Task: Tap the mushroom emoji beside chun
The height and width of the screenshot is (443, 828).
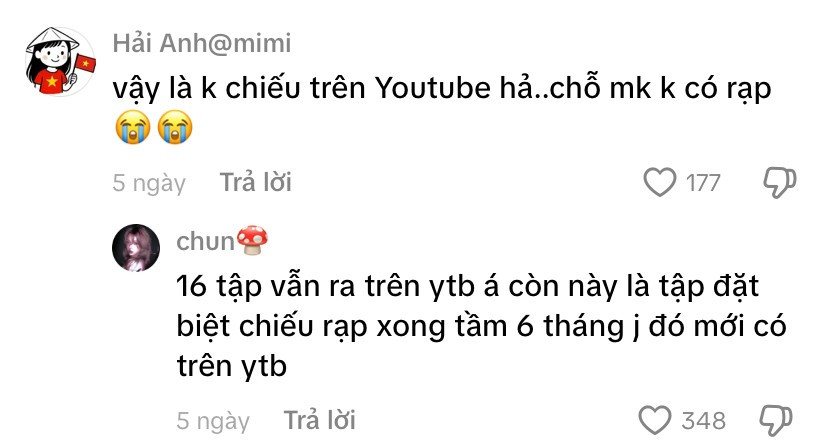Action: click(x=252, y=241)
